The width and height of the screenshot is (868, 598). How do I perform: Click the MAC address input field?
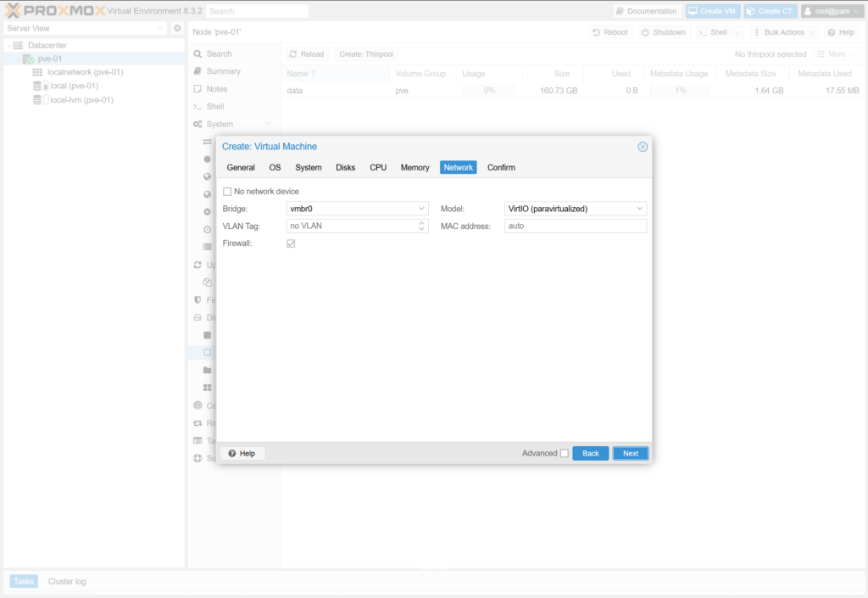575,226
